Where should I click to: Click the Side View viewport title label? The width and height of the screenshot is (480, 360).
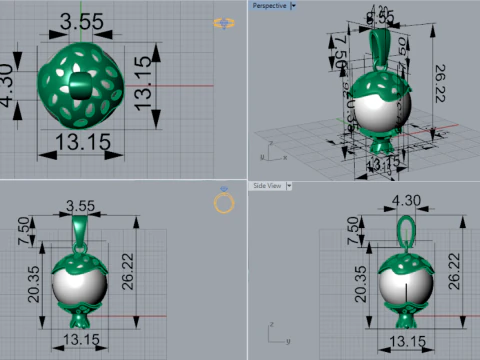267,186
